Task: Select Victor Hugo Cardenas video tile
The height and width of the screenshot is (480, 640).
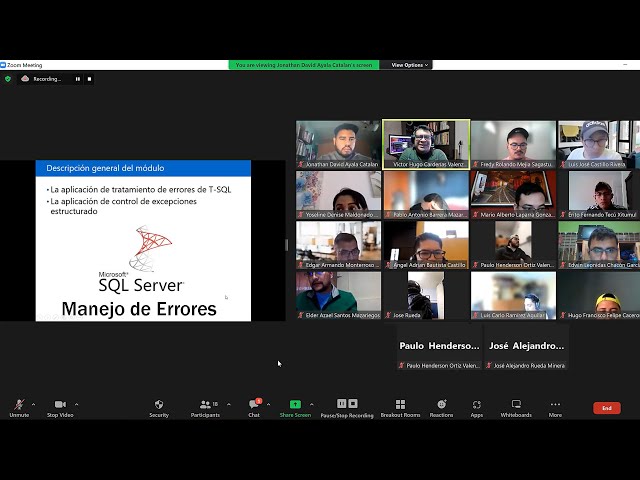Action: pos(426,144)
